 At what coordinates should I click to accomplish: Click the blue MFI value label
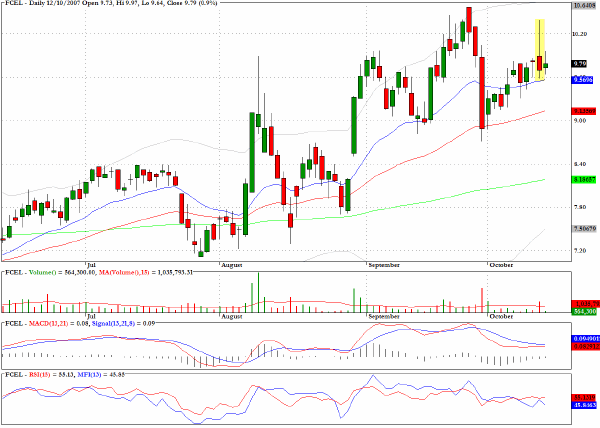coord(584,405)
